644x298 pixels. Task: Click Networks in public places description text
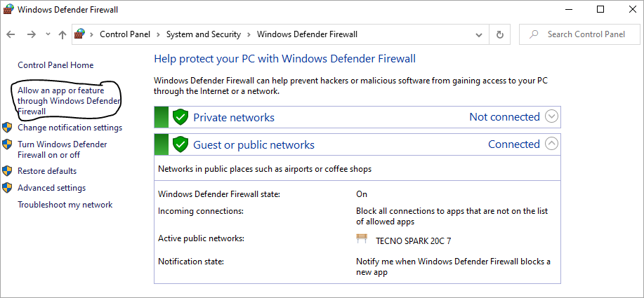(x=265, y=169)
